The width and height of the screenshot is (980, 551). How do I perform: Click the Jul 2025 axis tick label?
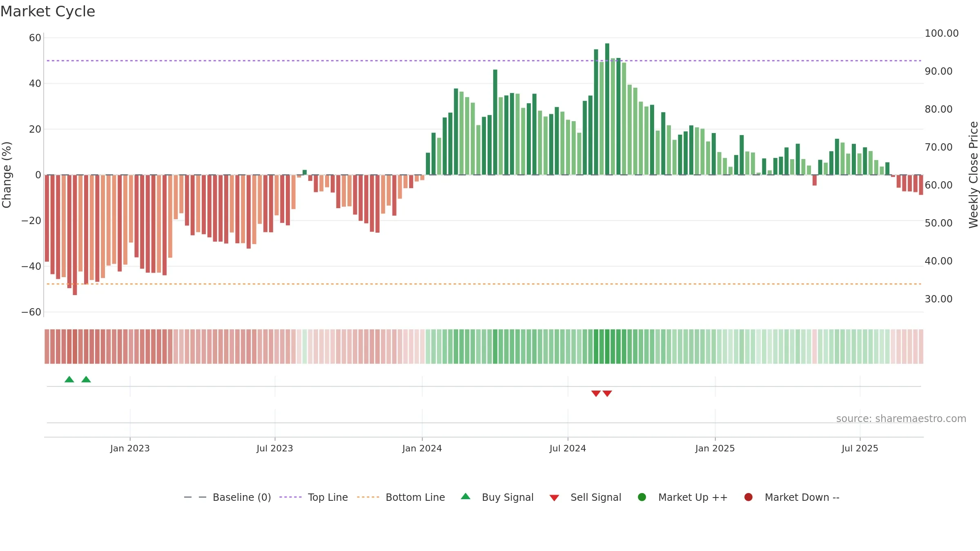click(x=860, y=449)
